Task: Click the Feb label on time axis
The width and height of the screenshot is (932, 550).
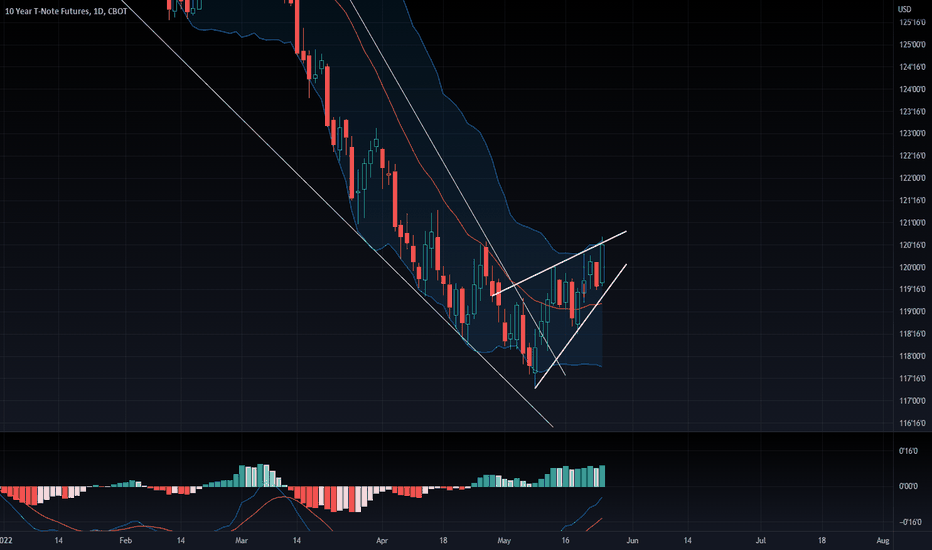Action: pyautogui.click(x=125, y=540)
